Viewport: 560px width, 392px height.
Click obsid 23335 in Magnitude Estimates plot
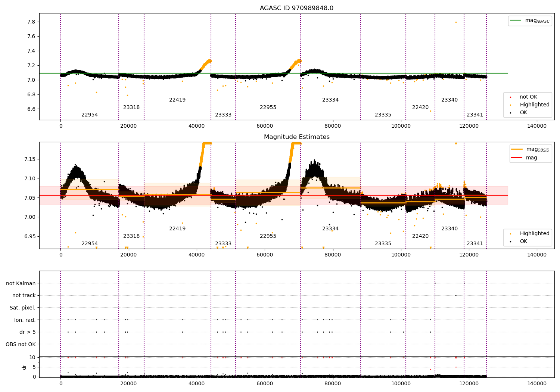coord(383,244)
